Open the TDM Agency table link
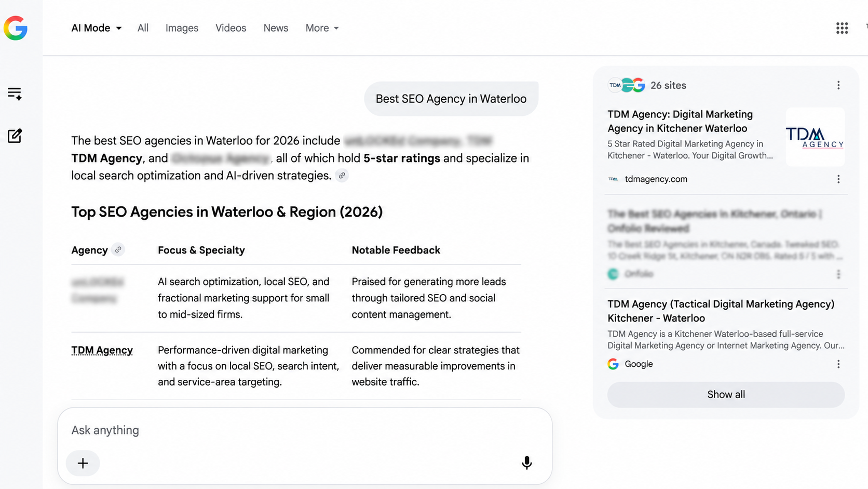Screen dimensions: 868x489 tap(102, 350)
